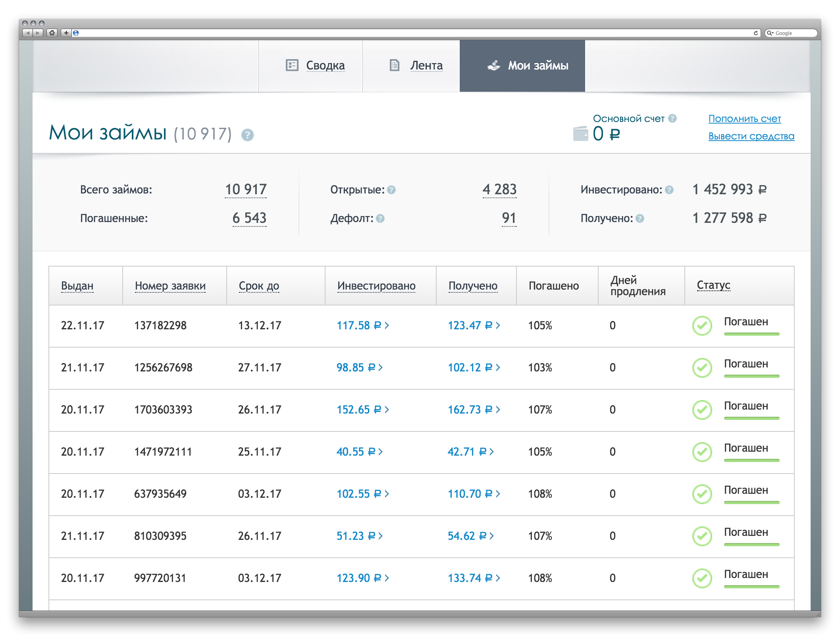Sort table by Инвестировано column header
This screenshot has width=840, height=636.
376,286
